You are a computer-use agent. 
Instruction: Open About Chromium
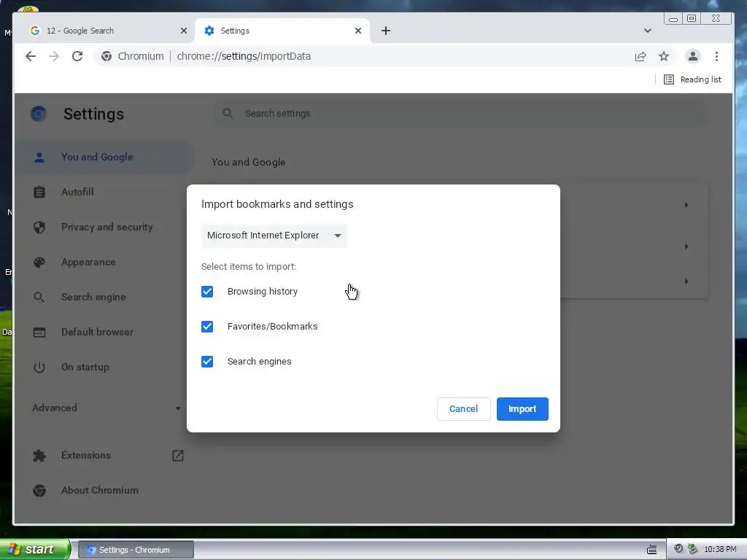pos(99,491)
